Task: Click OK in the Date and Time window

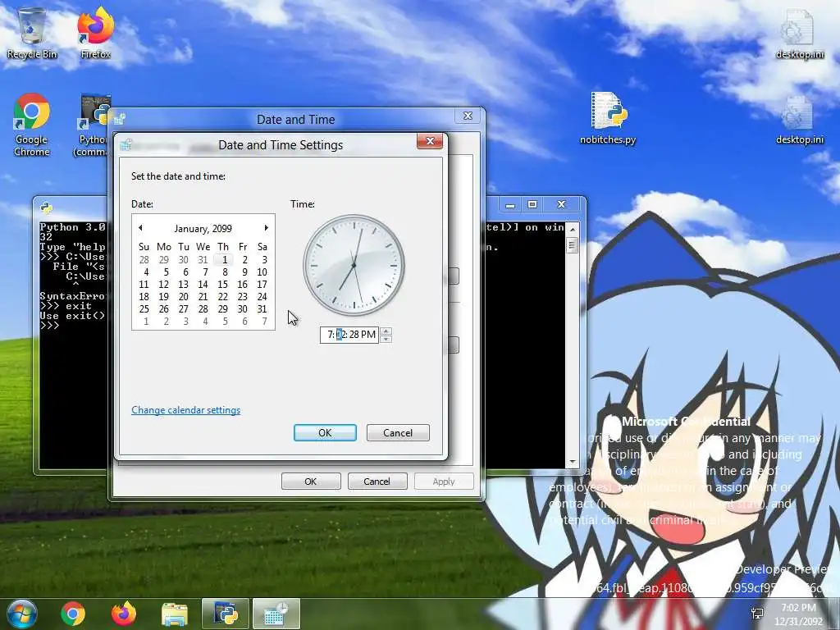Action: (311, 482)
